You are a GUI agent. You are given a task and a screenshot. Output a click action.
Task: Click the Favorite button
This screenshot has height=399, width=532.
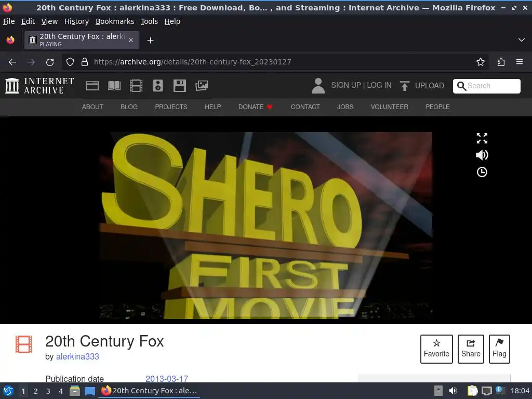point(436,349)
